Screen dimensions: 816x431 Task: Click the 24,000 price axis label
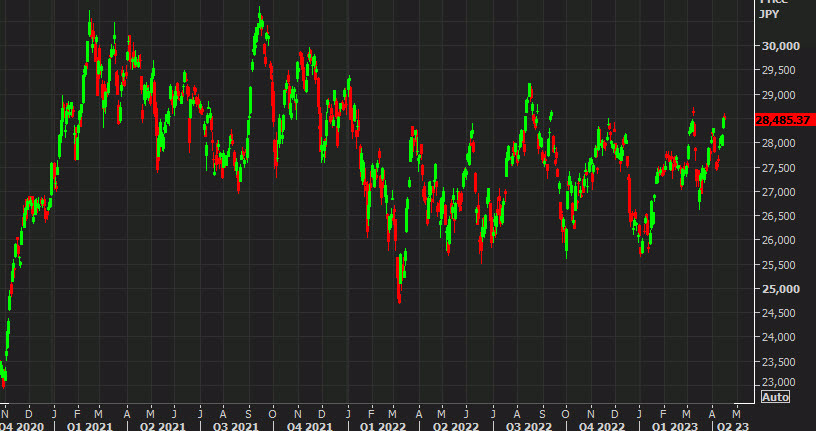(781, 337)
